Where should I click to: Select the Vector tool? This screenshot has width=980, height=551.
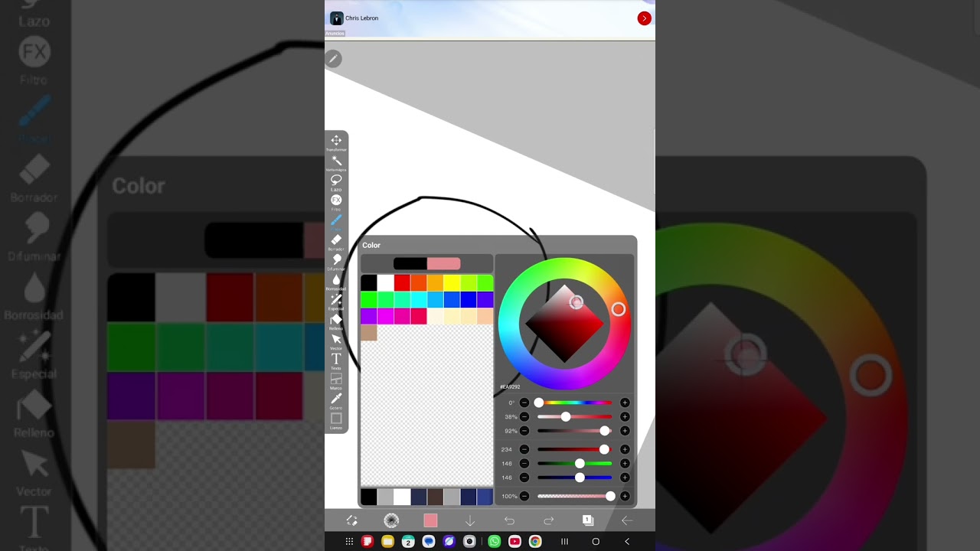(x=336, y=341)
